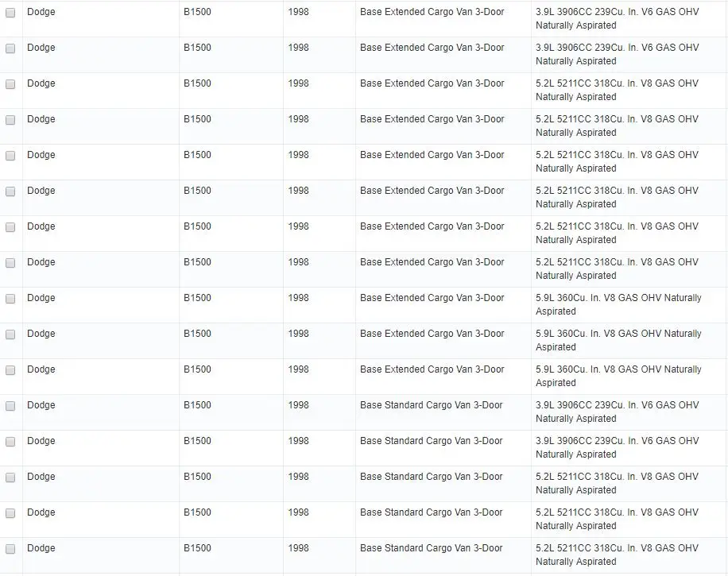Select the third Extended Cargo 5.2L V8 row checkbox
The image size is (728, 576).
10,156
